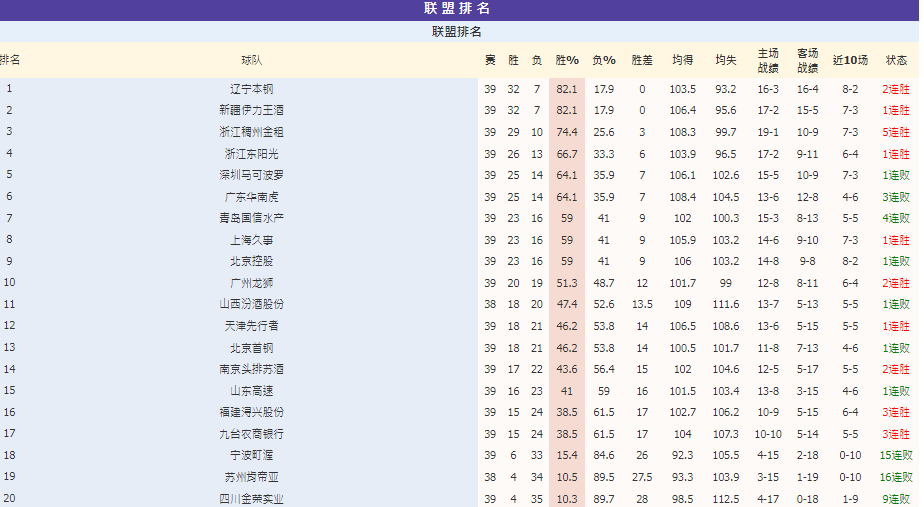Click average points 92.3 for 宁波町渥

(682, 456)
